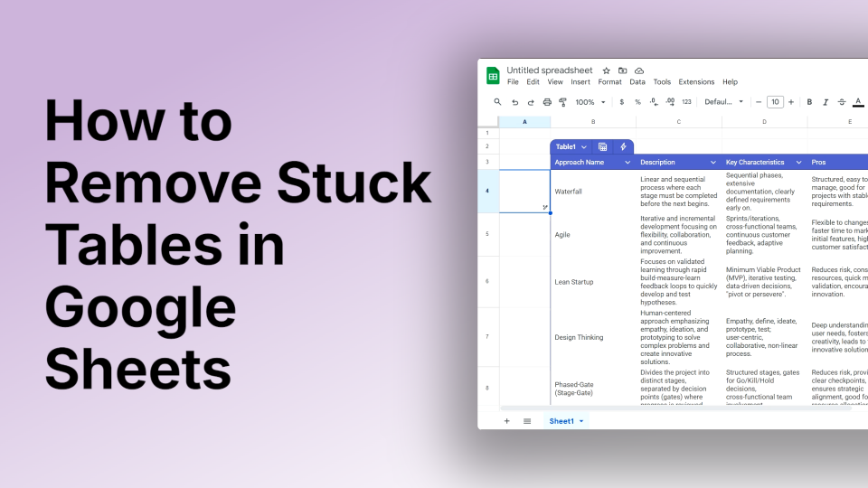Open the text color picker
This screenshot has width=868, height=488.
click(x=858, y=102)
